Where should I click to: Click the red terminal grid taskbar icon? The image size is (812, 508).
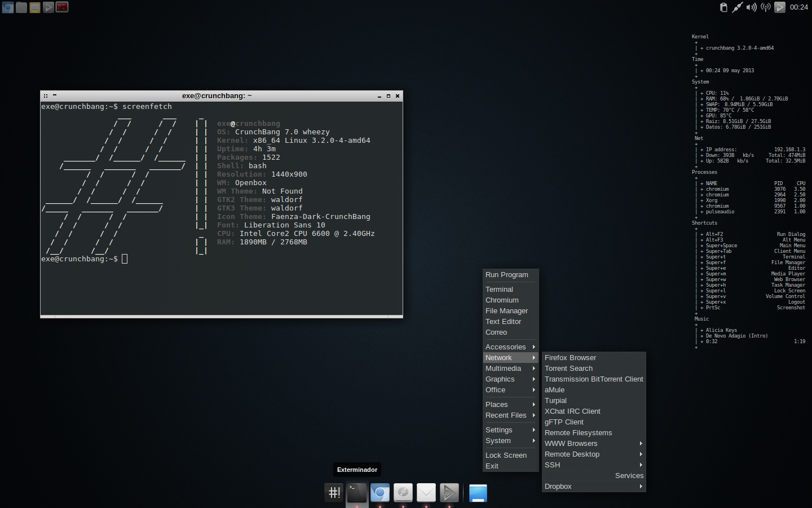[x=62, y=7]
